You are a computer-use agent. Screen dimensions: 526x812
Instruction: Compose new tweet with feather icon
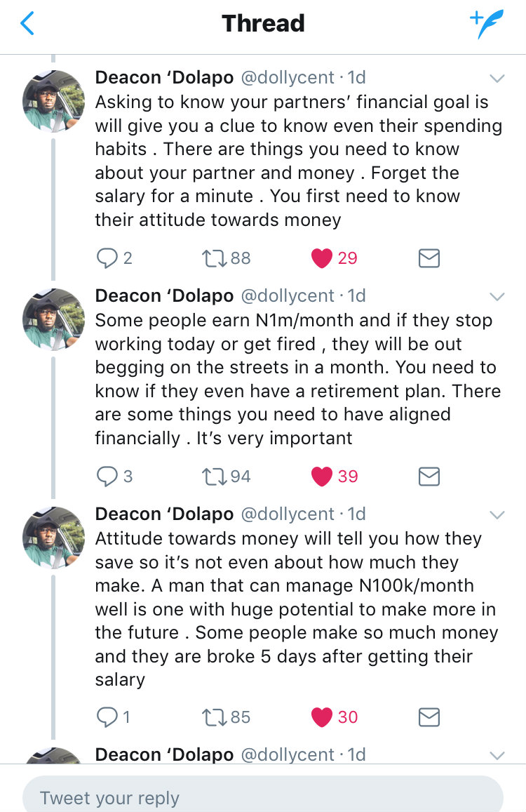click(486, 24)
